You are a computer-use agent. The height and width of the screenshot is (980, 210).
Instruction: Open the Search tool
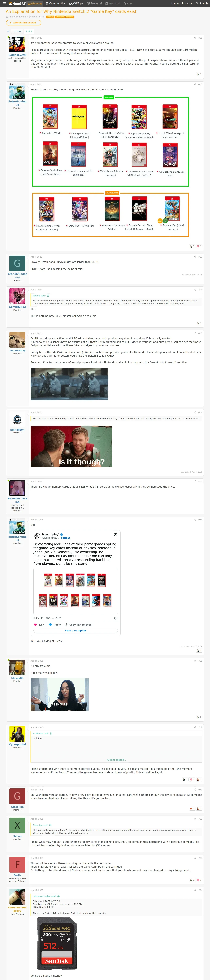click(202, 3)
